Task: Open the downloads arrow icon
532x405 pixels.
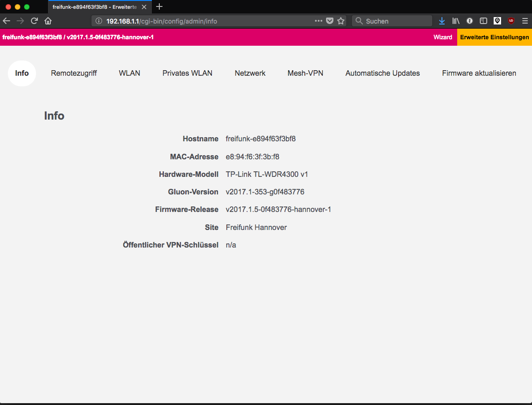Action: click(x=442, y=21)
